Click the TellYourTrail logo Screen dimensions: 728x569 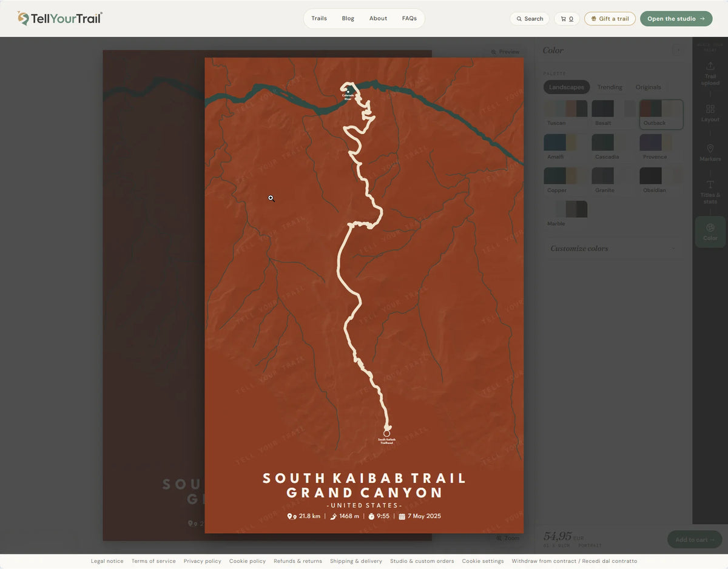point(60,18)
